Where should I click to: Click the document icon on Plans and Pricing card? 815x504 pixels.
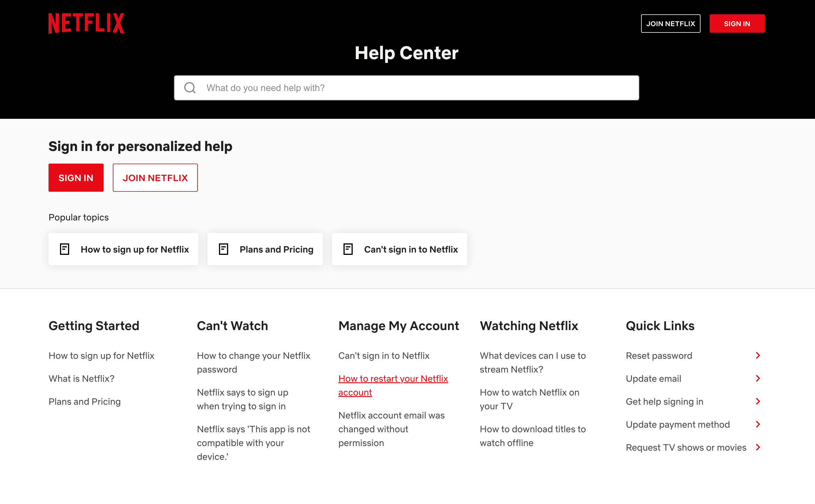[223, 249]
